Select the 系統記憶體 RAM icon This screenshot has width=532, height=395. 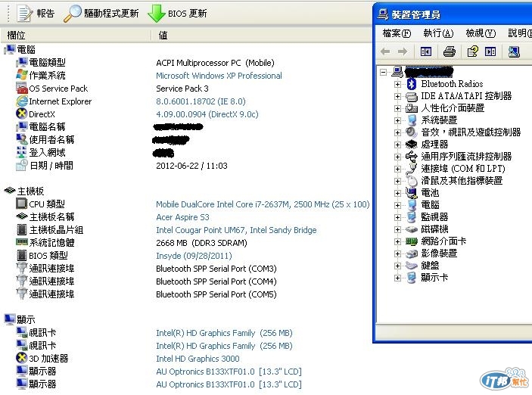coord(22,242)
